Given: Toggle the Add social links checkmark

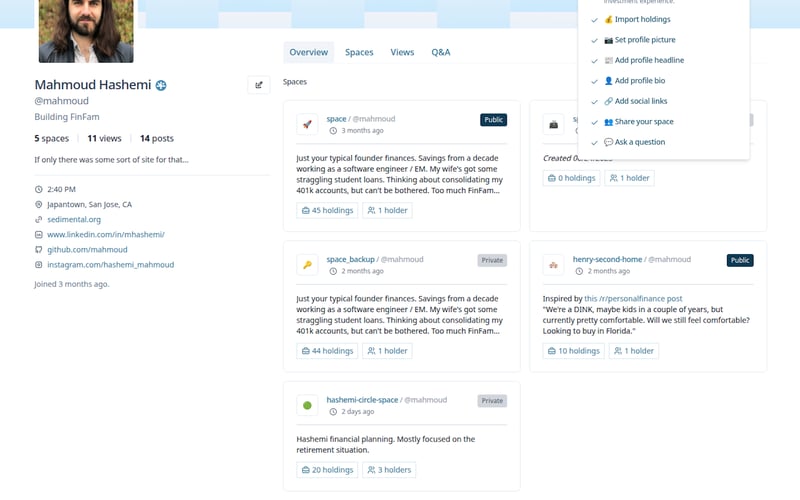Looking at the screenshot, I should pyautogui.click(x=594, y=102).
